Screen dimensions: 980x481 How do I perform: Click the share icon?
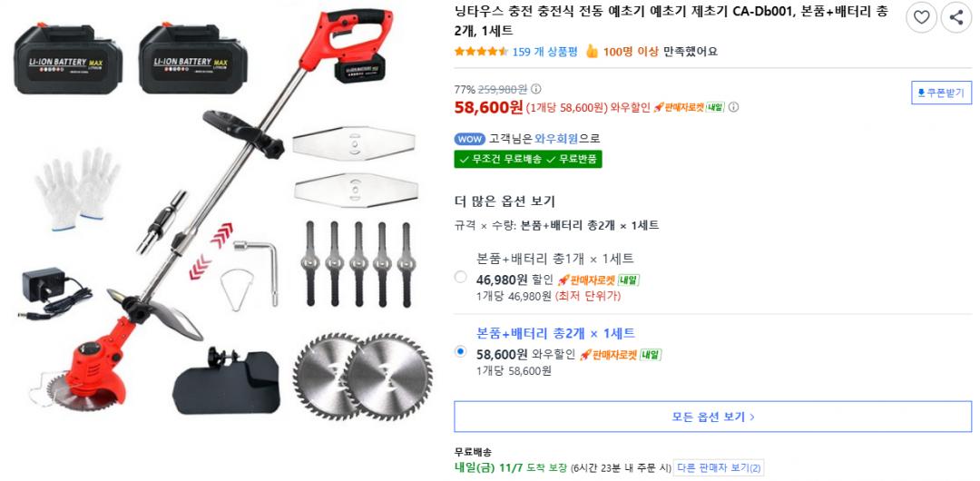(x=955, y=17)
